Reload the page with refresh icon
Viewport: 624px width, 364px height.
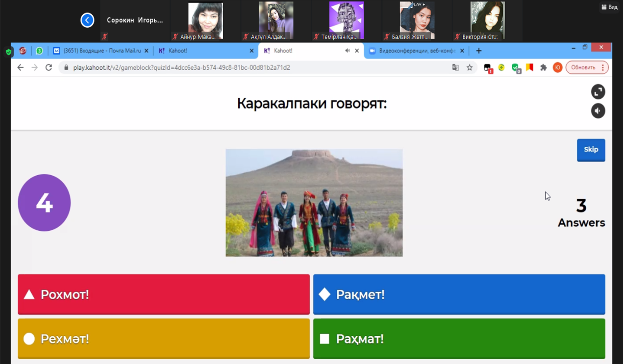coord(49,68)
